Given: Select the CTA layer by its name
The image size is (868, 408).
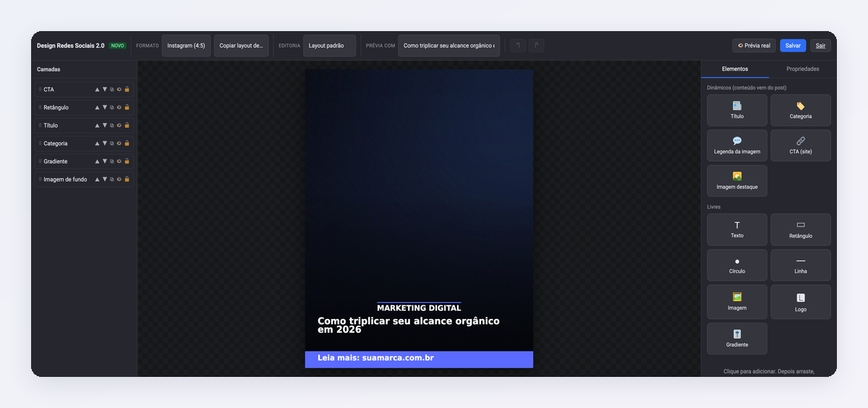Looking at the screenshot, I should (48, 90).
